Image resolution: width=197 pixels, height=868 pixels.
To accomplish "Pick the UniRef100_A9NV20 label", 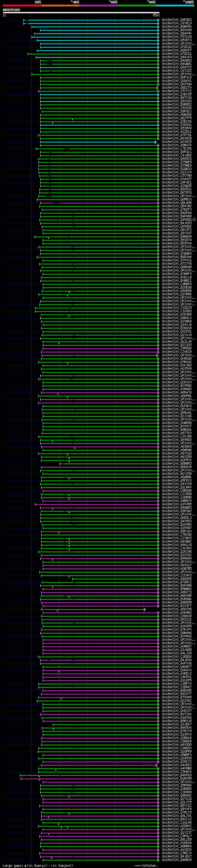I will (176, 145).
